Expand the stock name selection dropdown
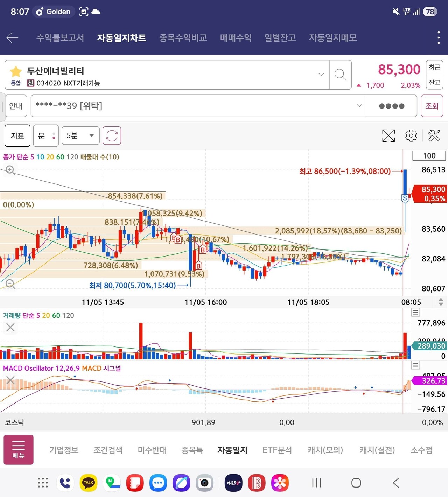Image resolution: width=448 pixels, height=497 pixels. (x=321, y=75)
